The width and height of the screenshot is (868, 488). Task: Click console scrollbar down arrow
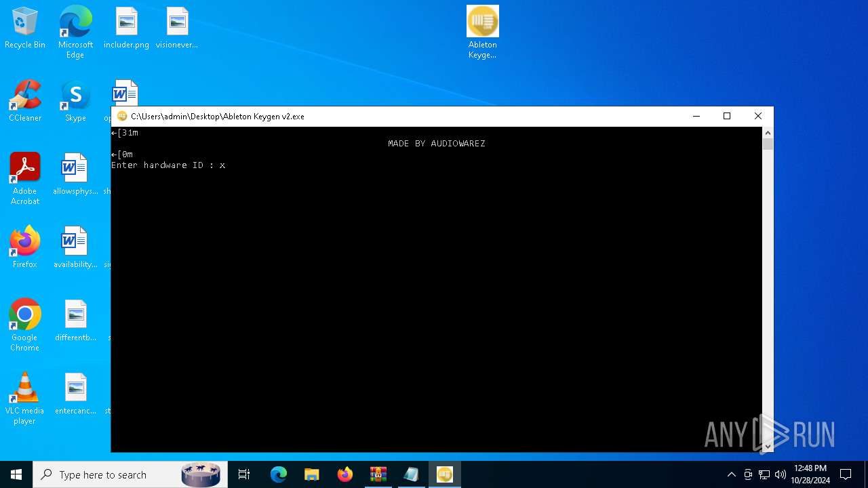[768, 447]
